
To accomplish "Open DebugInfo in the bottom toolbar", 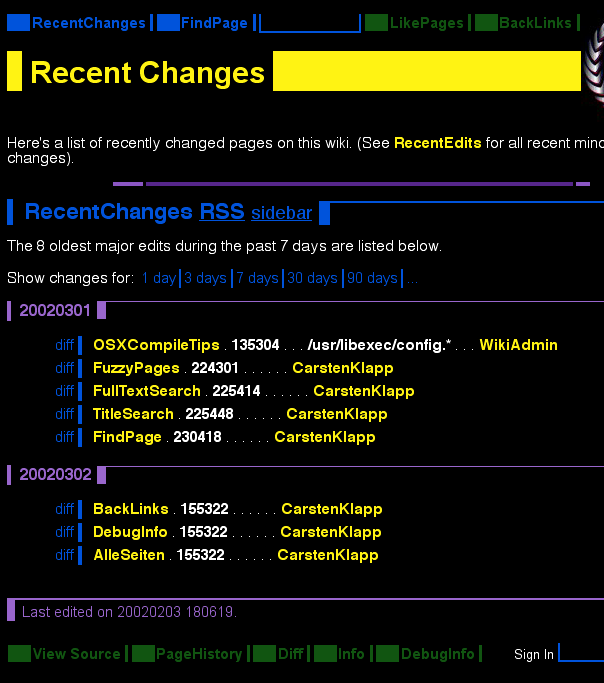I will click(x=437, y=654).
